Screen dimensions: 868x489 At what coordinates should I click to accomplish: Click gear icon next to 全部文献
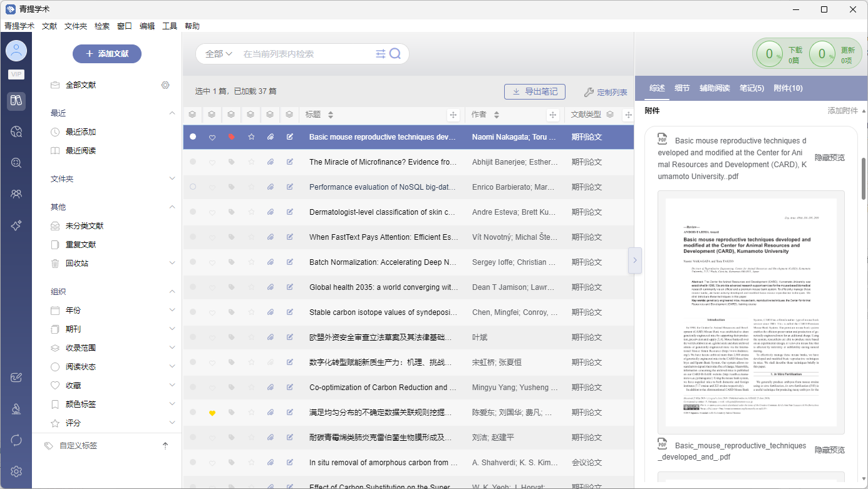point(165,85)
